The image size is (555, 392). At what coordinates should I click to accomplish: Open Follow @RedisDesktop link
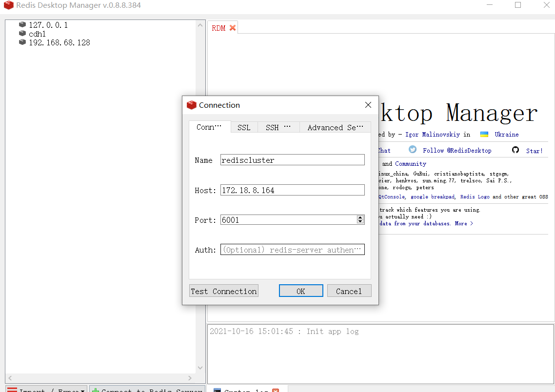(x=457, y=151)
